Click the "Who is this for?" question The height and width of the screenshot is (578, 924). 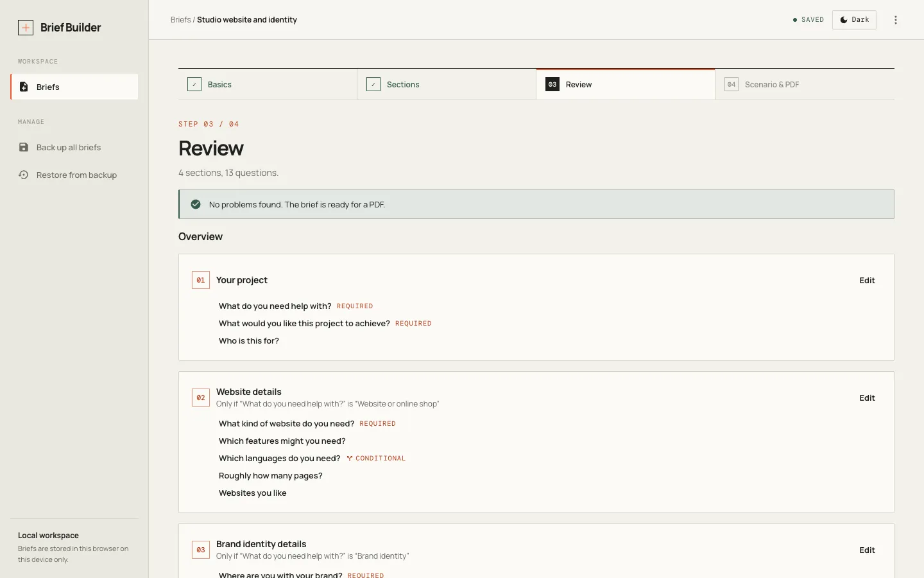coord(249,341)
